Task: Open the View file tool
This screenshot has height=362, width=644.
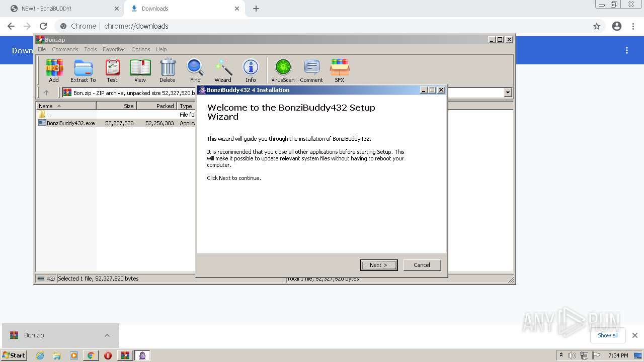Action: coord(140,70)
